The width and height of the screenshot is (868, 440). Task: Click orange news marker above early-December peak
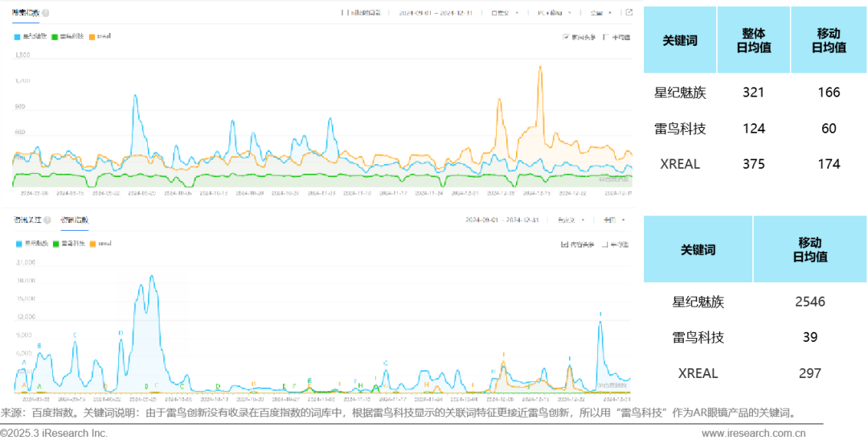[x=503, y=355]
